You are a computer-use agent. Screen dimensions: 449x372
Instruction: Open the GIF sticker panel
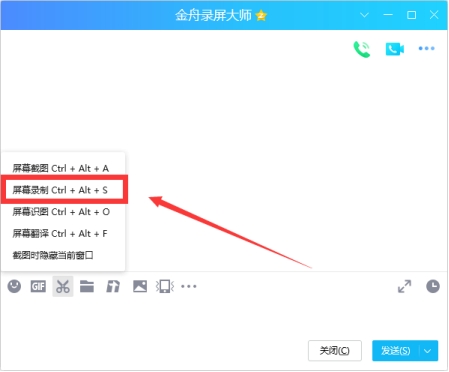(38, 286)
